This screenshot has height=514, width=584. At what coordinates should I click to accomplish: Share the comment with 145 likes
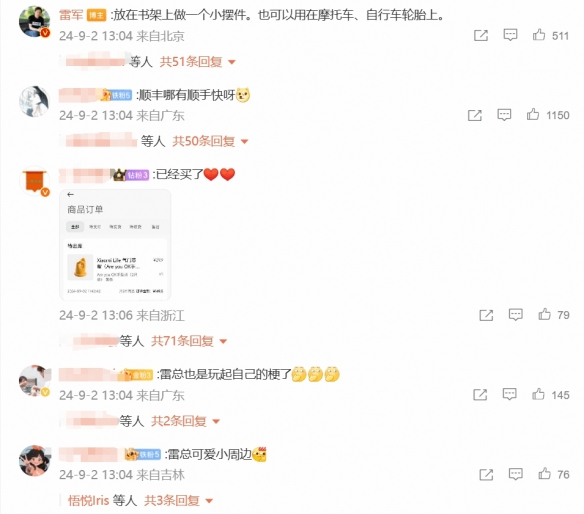coord(480,395)
